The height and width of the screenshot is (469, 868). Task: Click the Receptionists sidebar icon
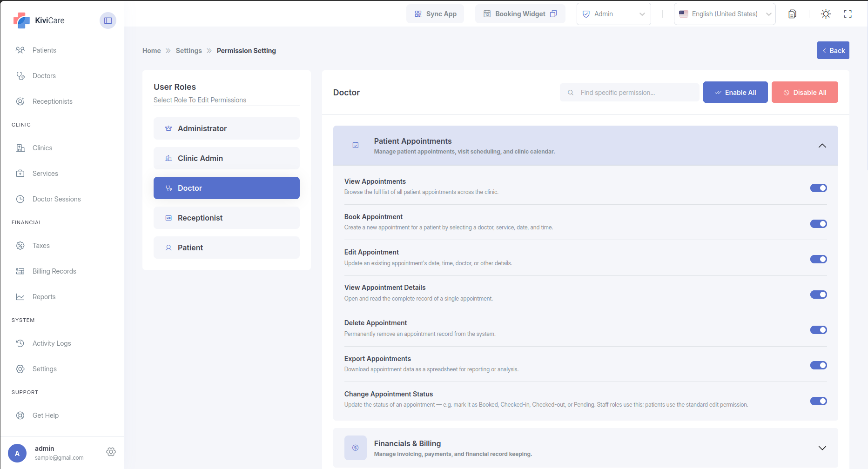(x=20, y=101)
